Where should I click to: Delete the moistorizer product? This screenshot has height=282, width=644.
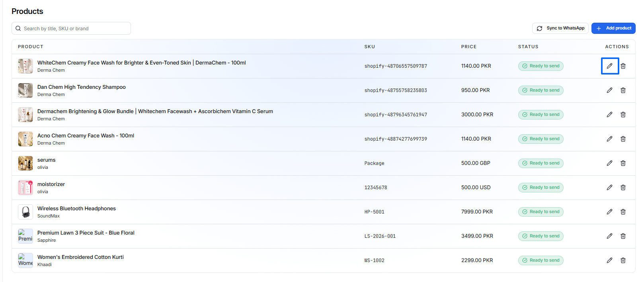tap(623, 188)
